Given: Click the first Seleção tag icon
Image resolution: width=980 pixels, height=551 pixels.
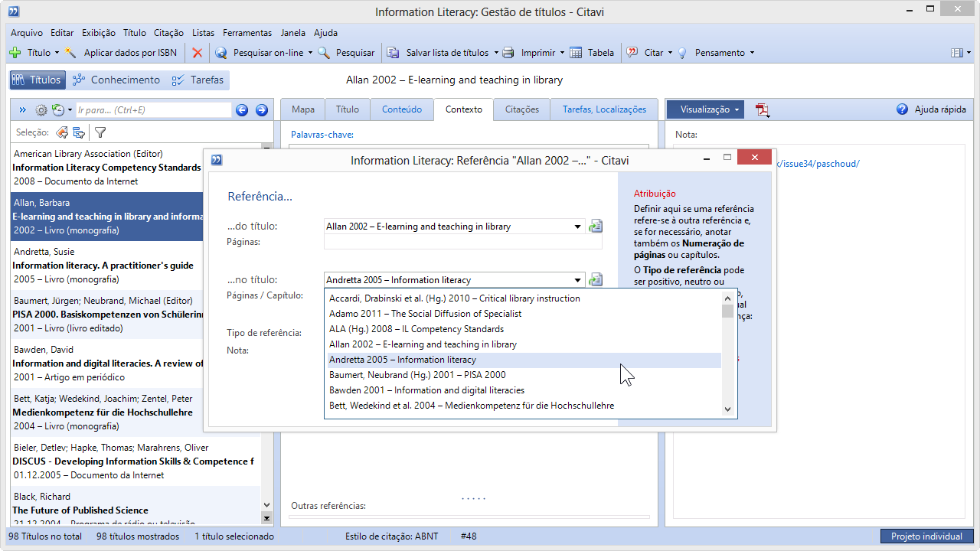Looking at the screenshot, I should 61,132.
